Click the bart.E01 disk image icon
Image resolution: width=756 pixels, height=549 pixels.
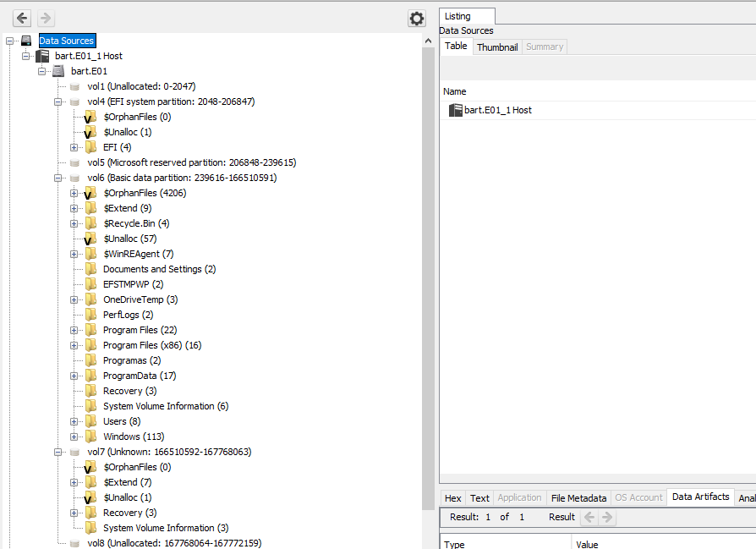coord(58,71)
